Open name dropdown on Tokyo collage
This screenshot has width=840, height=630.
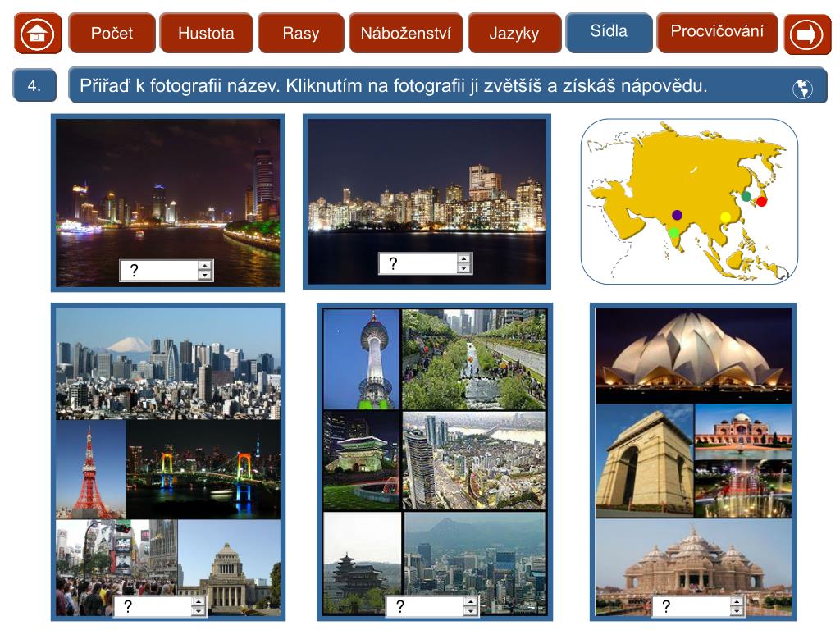coord(160,606)
